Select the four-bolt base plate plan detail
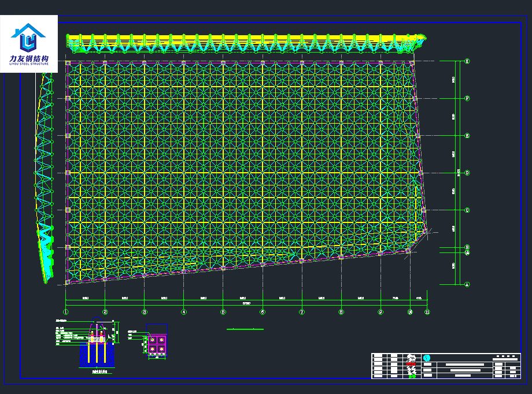Image resolution: width=532 pixels, height=394 pixels. tap(156, 345)
